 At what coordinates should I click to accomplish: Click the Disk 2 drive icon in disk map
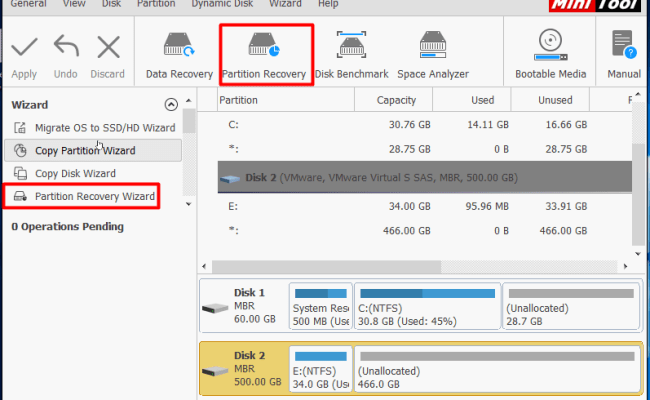tap(215, 371)
